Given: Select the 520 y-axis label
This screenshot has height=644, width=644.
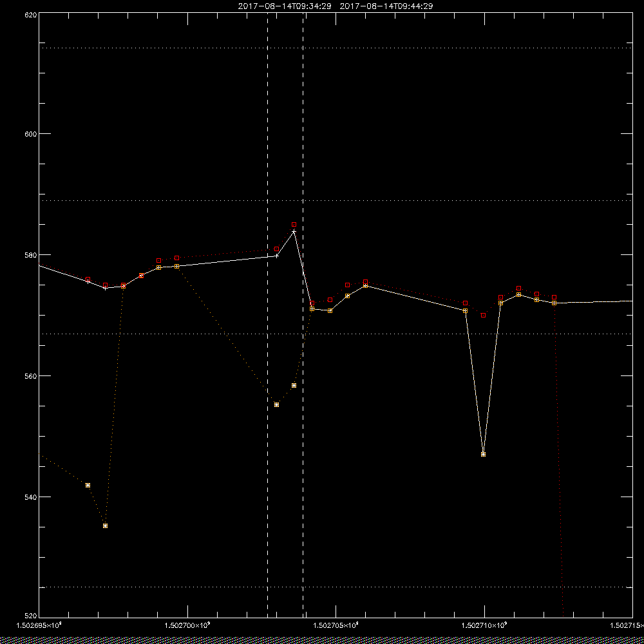Looking at the screenshot, I should (x=31, y=616).
